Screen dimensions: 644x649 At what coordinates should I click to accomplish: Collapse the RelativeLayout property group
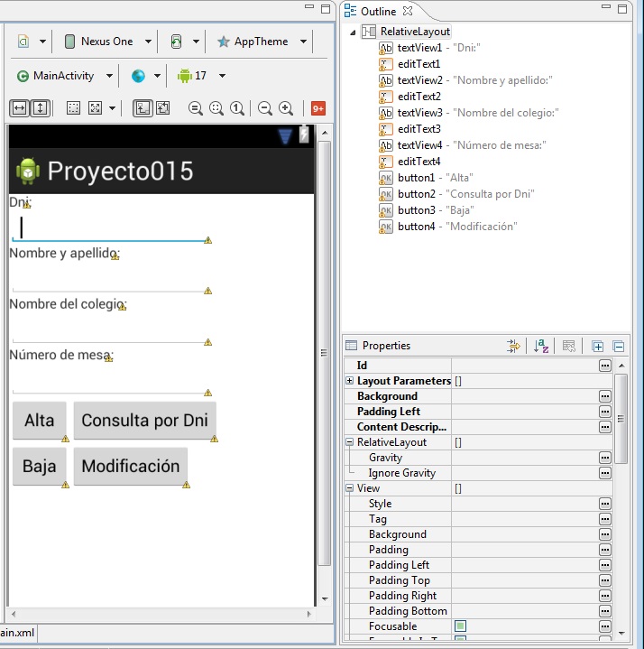tap(349, 442)
